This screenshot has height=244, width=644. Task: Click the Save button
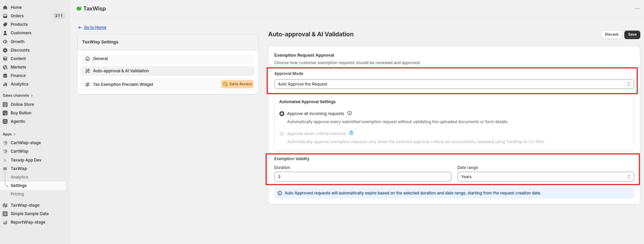coord(632,35)
